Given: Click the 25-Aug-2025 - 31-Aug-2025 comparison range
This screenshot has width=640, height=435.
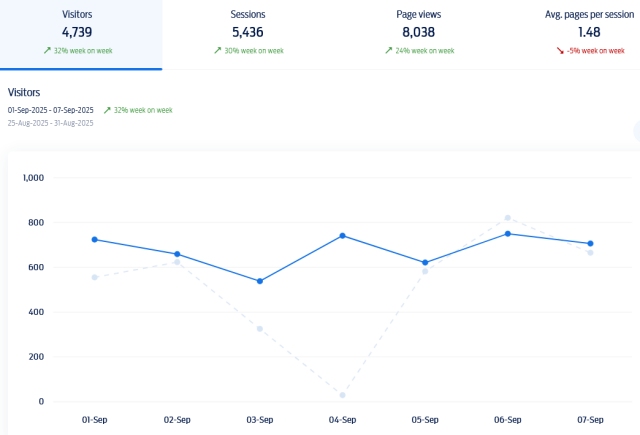Looking at the screenshot, I should pos(51,123).
